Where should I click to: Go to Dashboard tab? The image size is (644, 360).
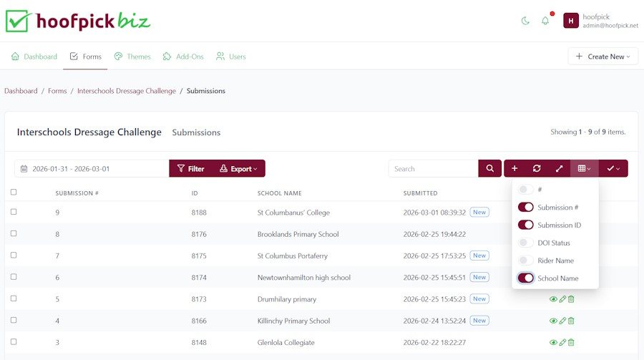(x=34, y=57)
